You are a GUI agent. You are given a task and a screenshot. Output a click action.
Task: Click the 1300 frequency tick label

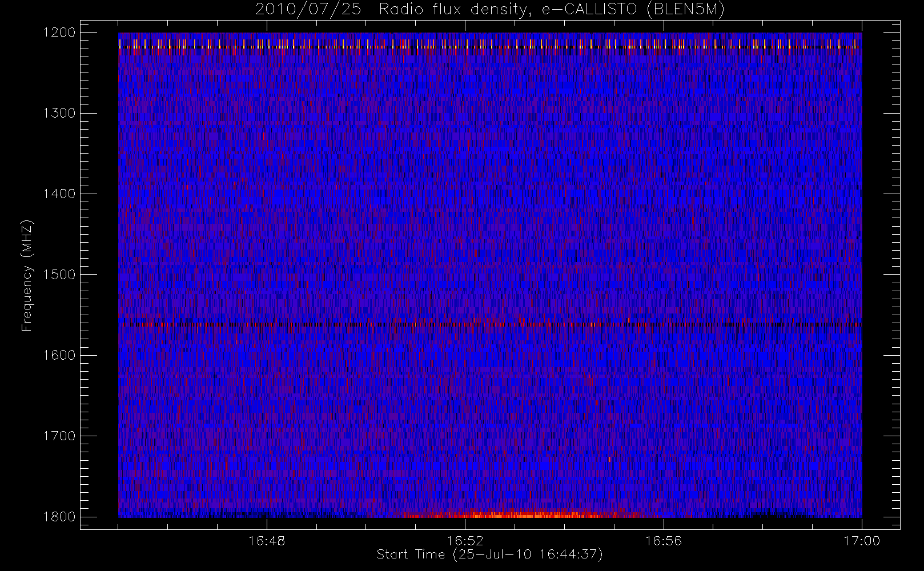tap(60, 113)
